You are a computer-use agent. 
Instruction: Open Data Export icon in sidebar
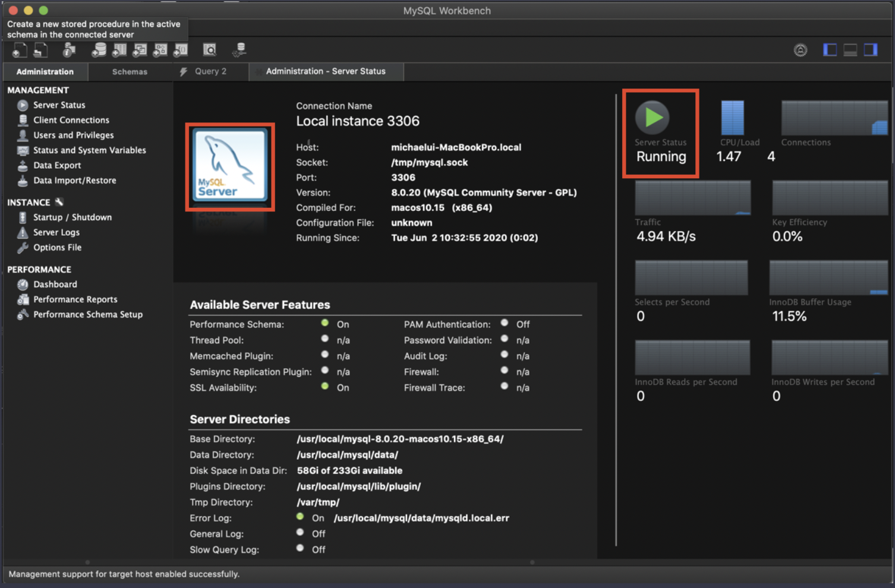[x=23, y=166]
